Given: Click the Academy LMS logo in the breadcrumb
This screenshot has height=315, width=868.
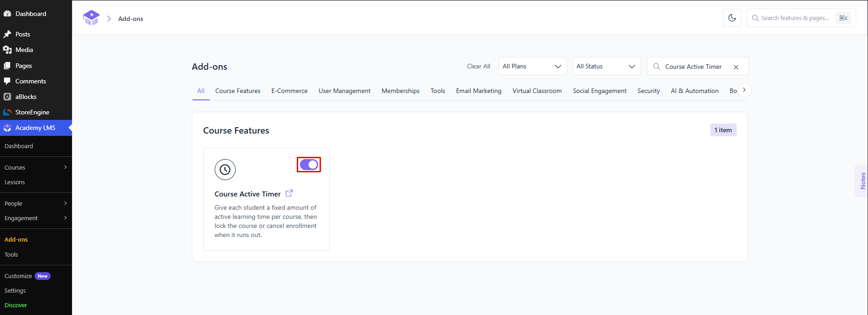Looking at the screenshot, I should [91, 18].
